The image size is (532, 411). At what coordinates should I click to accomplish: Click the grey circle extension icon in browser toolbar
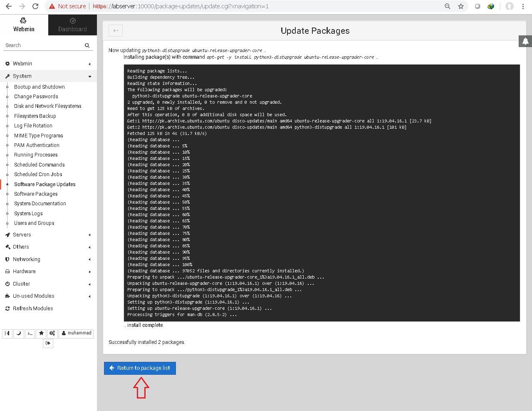pyautogui.click(x=478, y=6)
